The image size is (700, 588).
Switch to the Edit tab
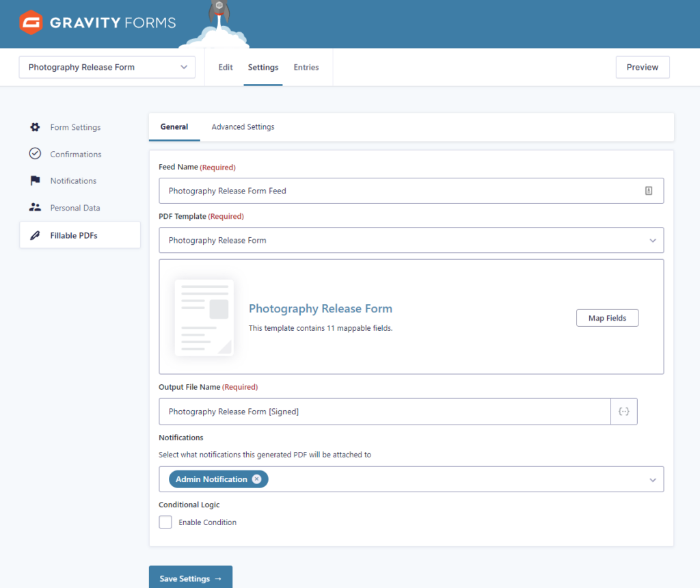pos(226,67)
